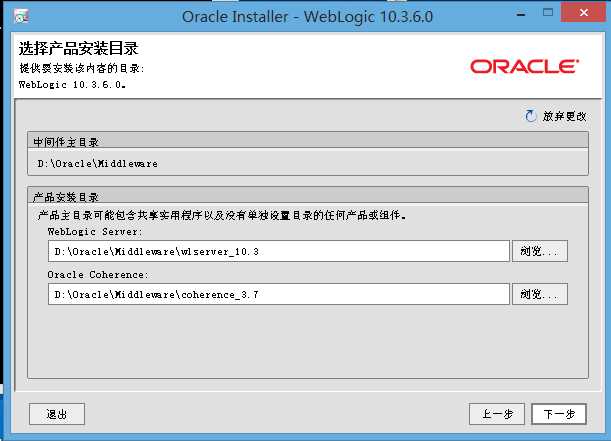Click the 选择产品安装目录 page heading
The image size is (611, 441).
[x=78, y=49]
